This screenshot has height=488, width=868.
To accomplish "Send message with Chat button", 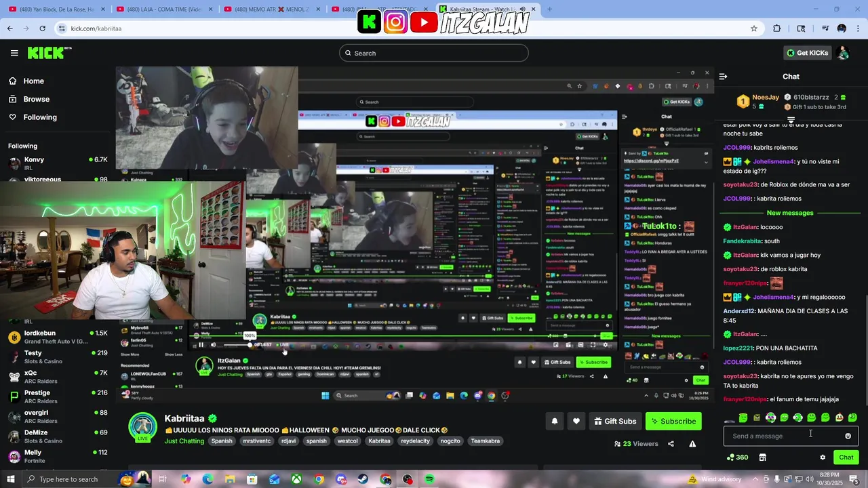I will (846, 457).
